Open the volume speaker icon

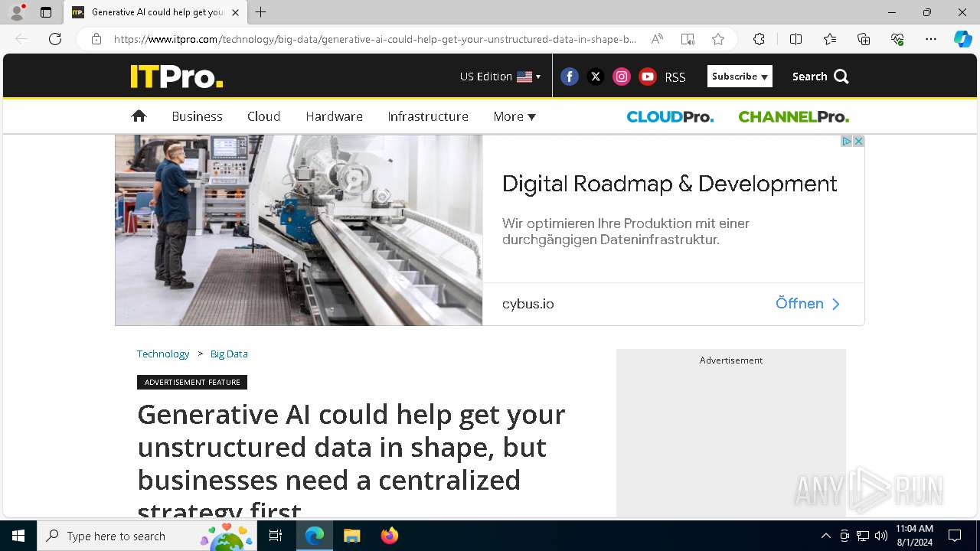click(x=880, y=536)
